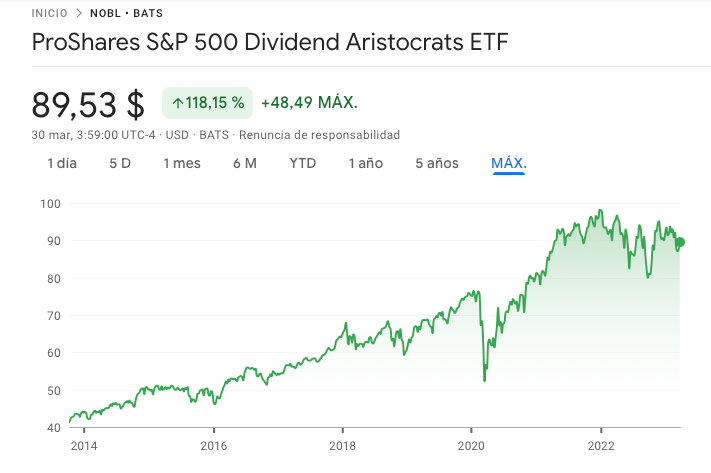The height and width of the screenshot is (473, 711).
Task: Switch to the 5 D range tab
Action: point(120,163)
